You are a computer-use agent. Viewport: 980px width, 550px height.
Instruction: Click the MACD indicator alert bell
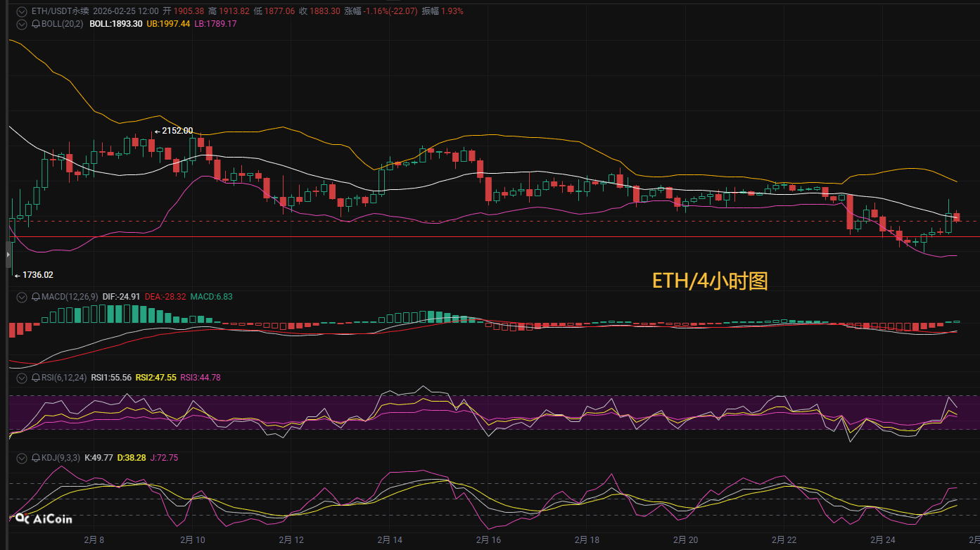[x=36, y=297]
